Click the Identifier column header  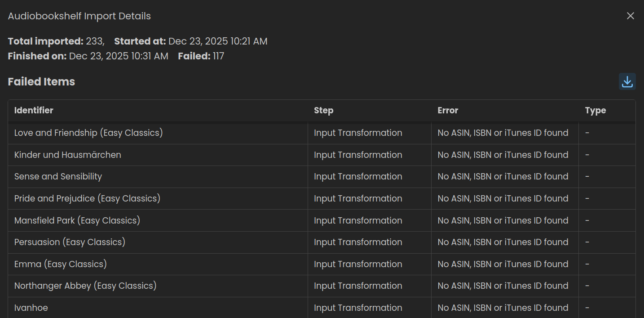pos(34,111)
